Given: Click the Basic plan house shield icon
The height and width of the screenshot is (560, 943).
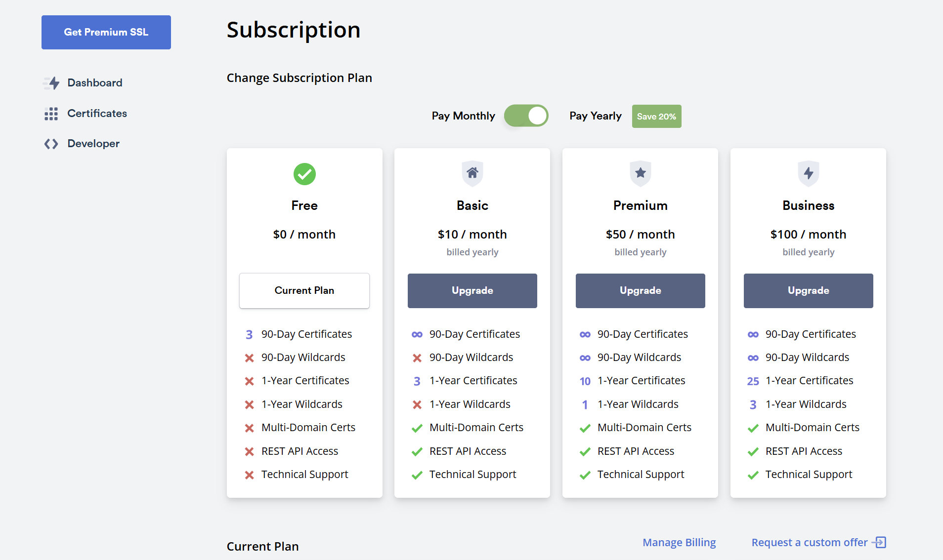Looking at the screenshot, I should [x=472, y=173].
